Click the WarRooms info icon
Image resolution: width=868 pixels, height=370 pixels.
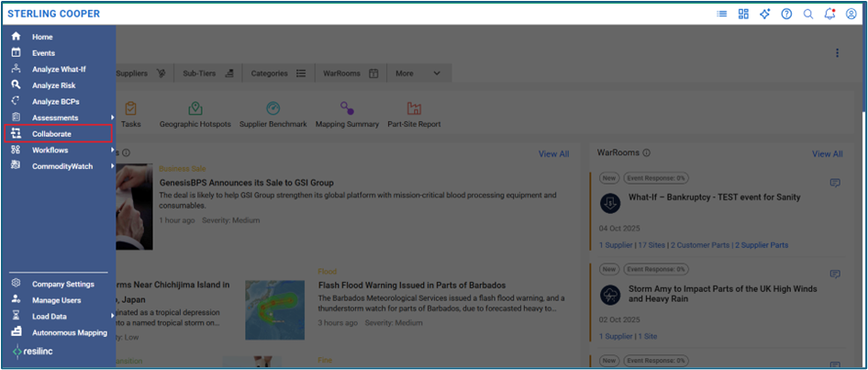tap(647, 153)
